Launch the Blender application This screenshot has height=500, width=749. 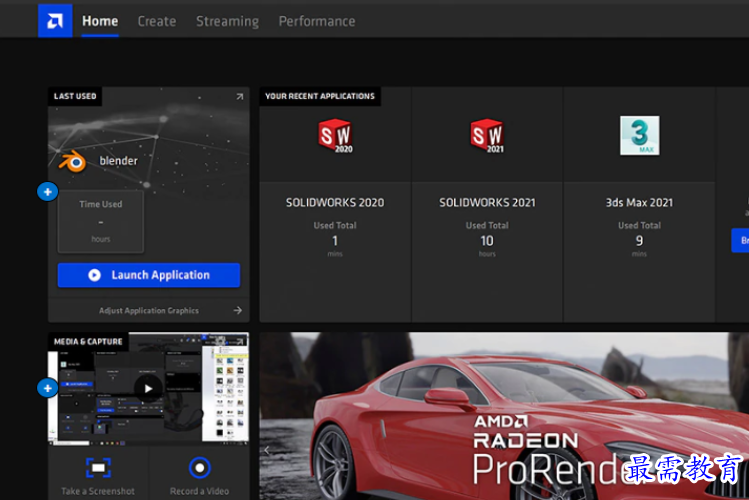pyautogui.click(x=149, y=275)
